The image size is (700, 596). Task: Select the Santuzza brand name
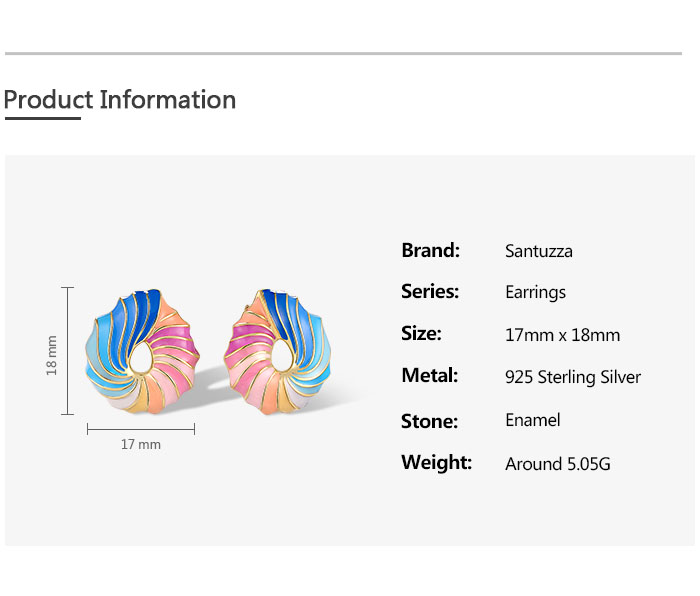coord(539,251)
